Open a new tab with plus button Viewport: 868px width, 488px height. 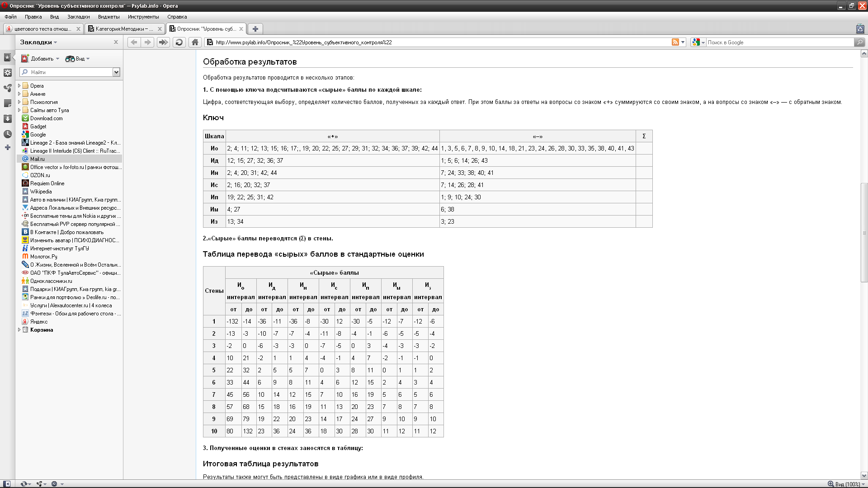click(255, 29)
